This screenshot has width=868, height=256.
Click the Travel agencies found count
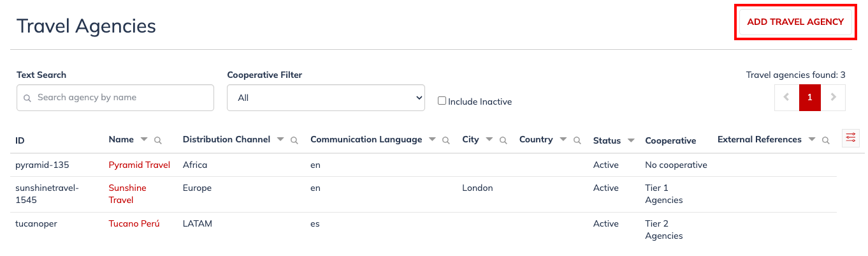pyautogui.click(x=796, y=75)
